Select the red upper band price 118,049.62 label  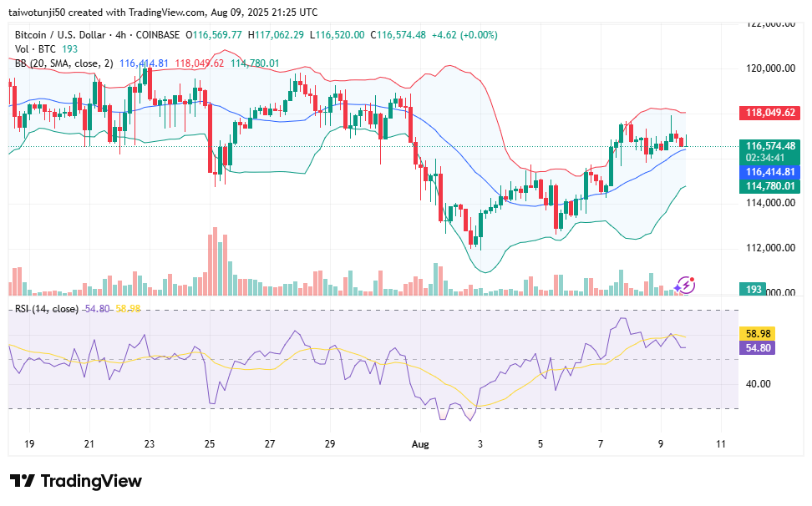pyautogui.click(x=769, y=113)
